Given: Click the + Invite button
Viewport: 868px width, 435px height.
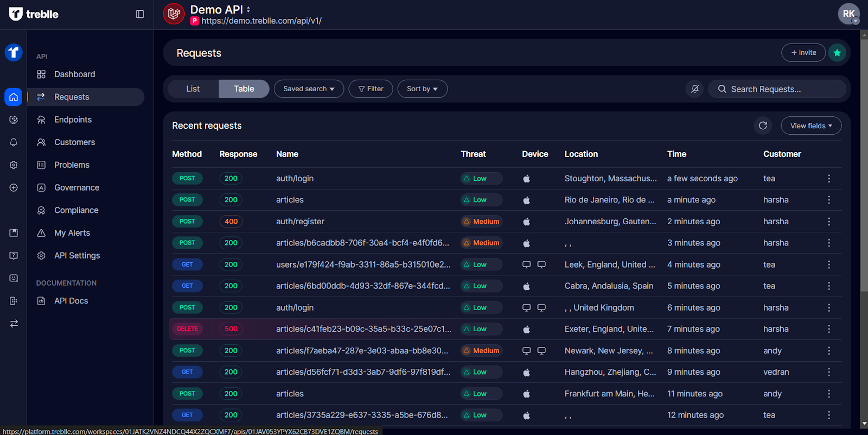Looking at the screenshot, I should 803,53.
